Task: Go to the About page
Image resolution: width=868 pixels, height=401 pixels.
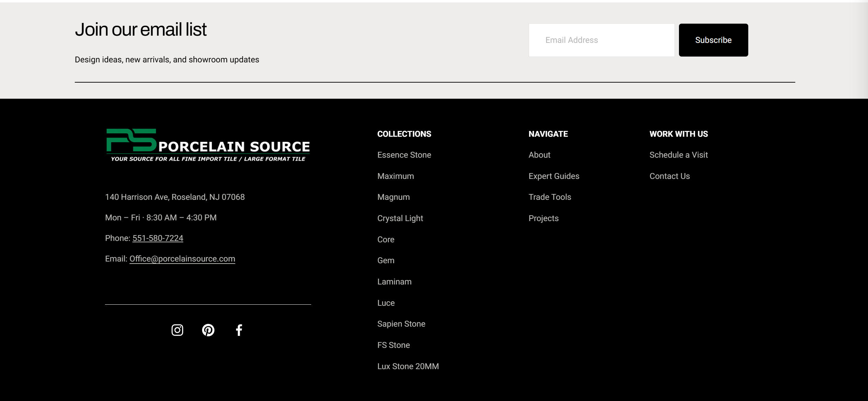Action: click(x=539, y=155)
